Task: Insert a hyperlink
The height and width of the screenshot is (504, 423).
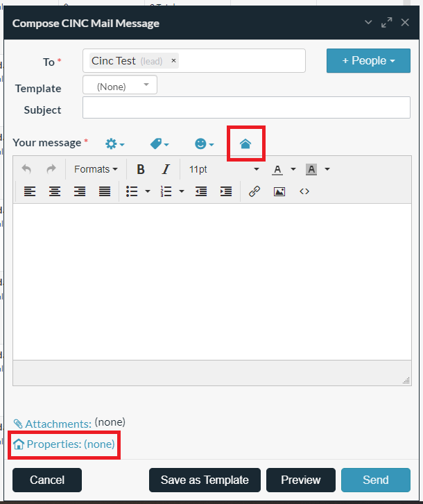Action: coord(254,191)
